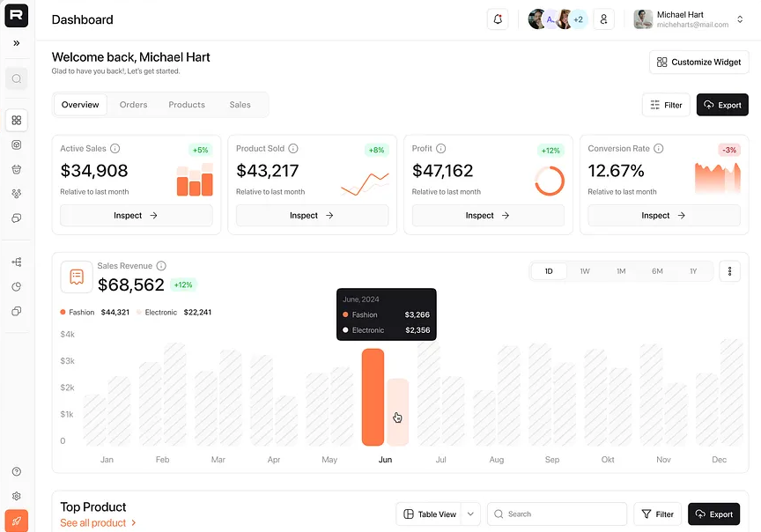
Task: Open the notifications bell
Action: 498,19
